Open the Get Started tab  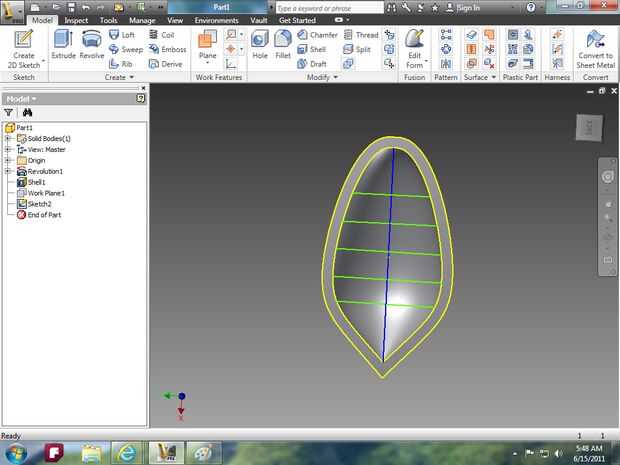click(x=297, y=20)
